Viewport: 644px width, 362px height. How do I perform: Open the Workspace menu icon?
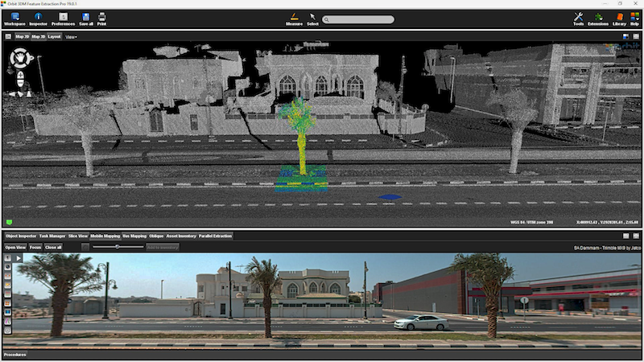[x=14, y=18]
